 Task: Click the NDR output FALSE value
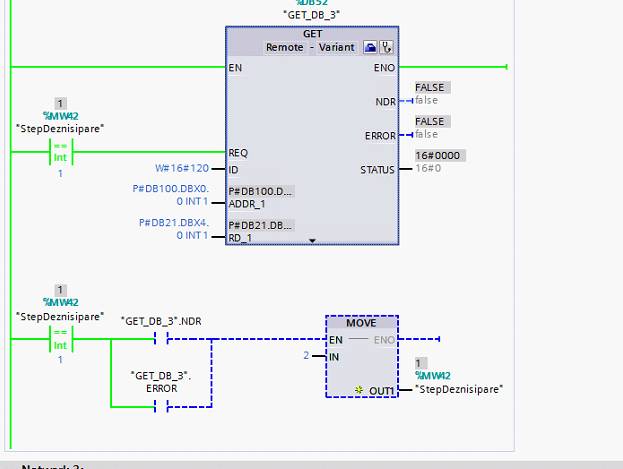tap(431, 88)
